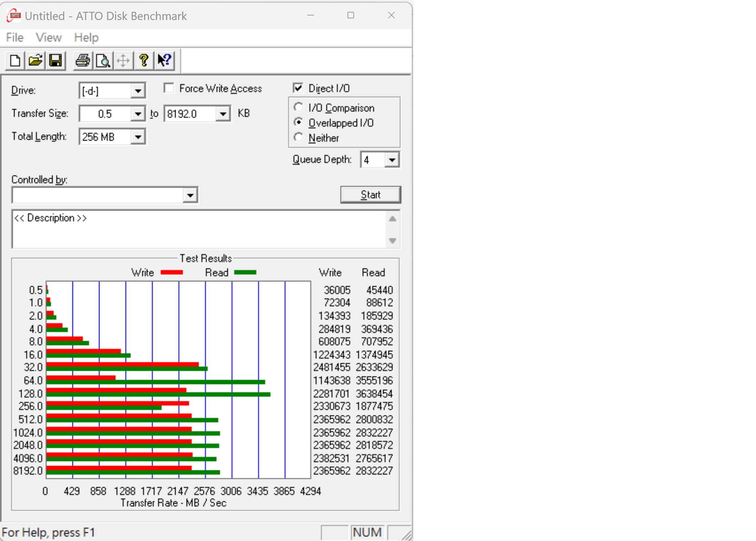Image resolution: width=756 pixels, height=541 pixels.
Task: Click the Print Preview icon
Action: [x=103, y=61]
